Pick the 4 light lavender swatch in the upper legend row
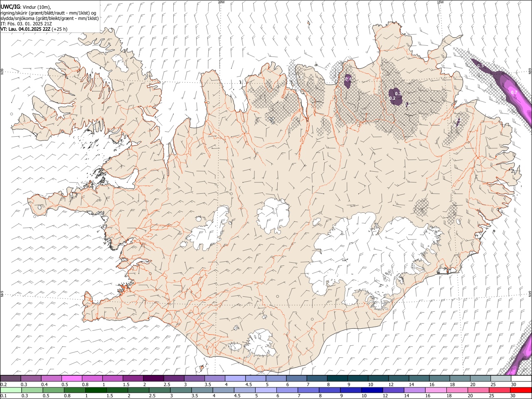 tap(235, 379)
